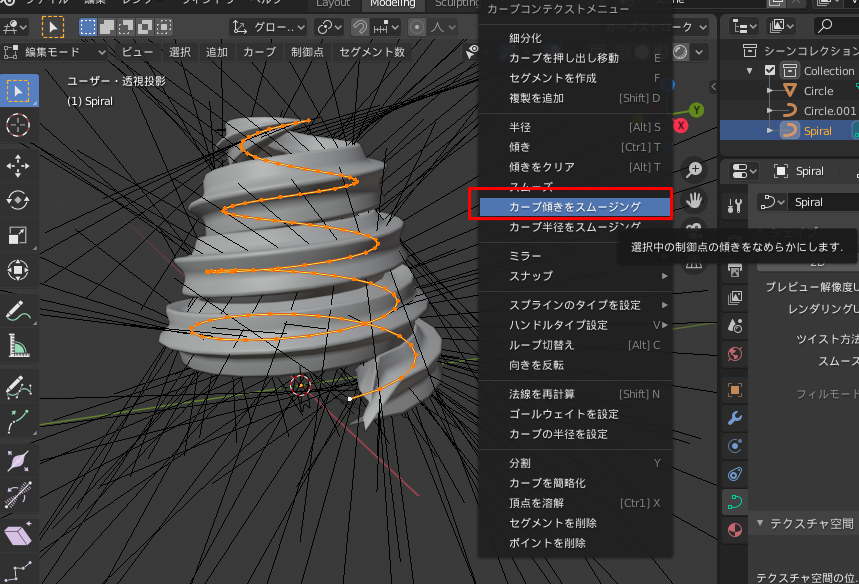Choose ポイントを削除 menu entry

coord(575,543)
